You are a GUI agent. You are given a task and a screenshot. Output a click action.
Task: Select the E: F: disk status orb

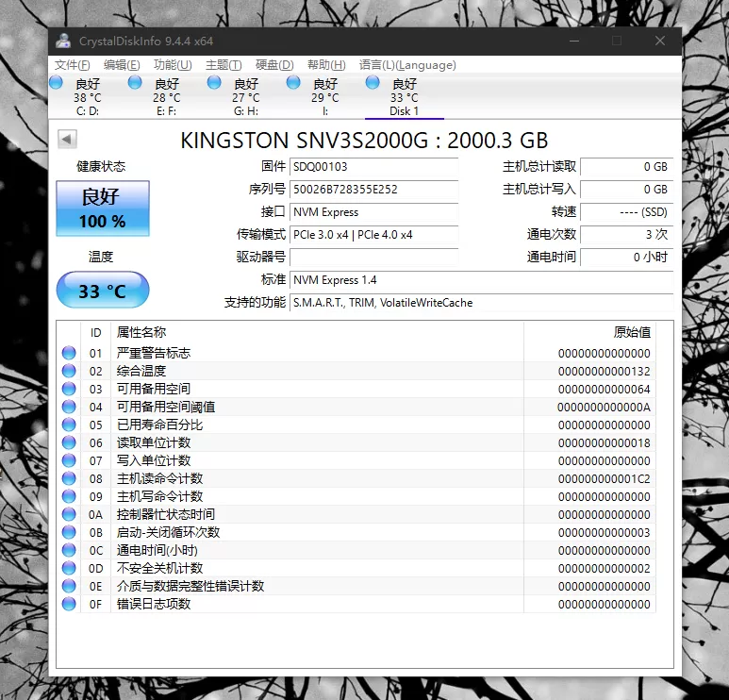[x=135, y=83]
